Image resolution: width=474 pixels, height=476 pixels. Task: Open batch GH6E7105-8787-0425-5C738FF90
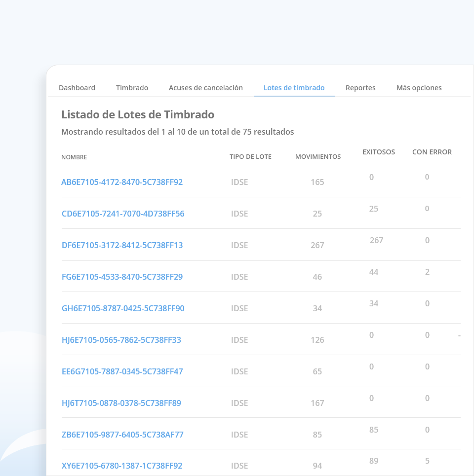tap(123, 308)
